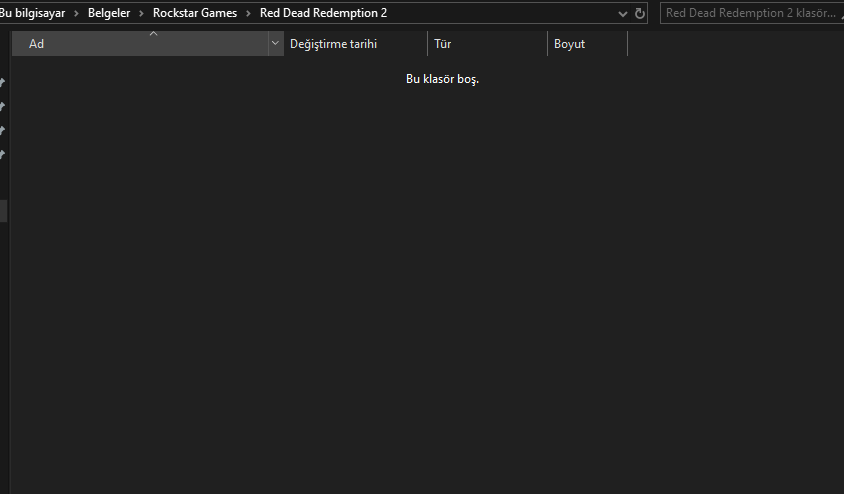Click the refresh icon in the address bar
The width and height of the screenshot is (844, 494).
(639, 13)
